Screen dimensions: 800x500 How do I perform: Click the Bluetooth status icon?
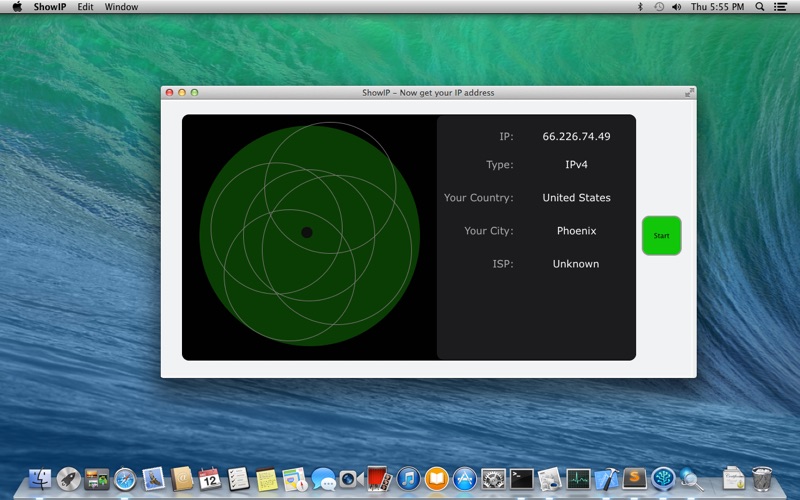(640, 7)
